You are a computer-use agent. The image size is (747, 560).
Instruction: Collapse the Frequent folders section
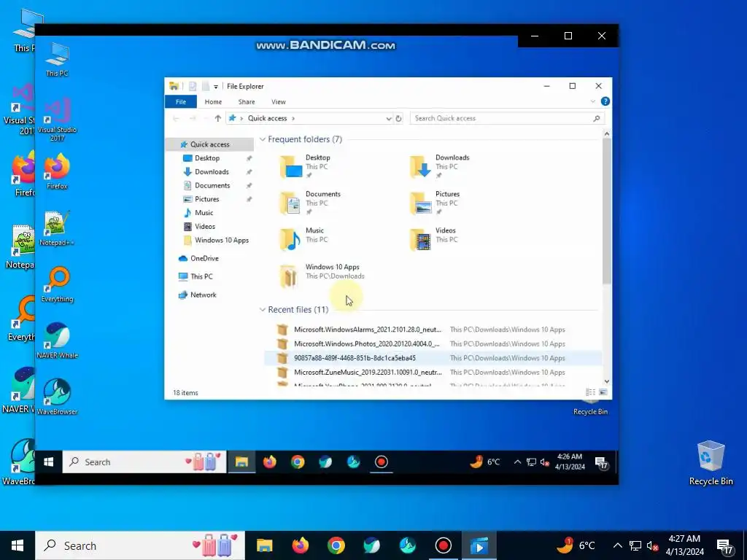[x=263, y=139]
